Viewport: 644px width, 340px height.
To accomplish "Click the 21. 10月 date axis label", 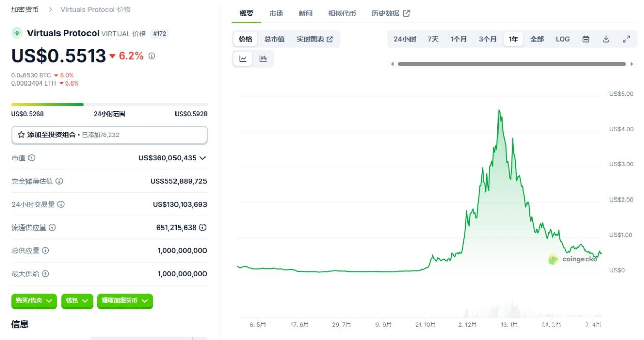I will click(425, 324).
